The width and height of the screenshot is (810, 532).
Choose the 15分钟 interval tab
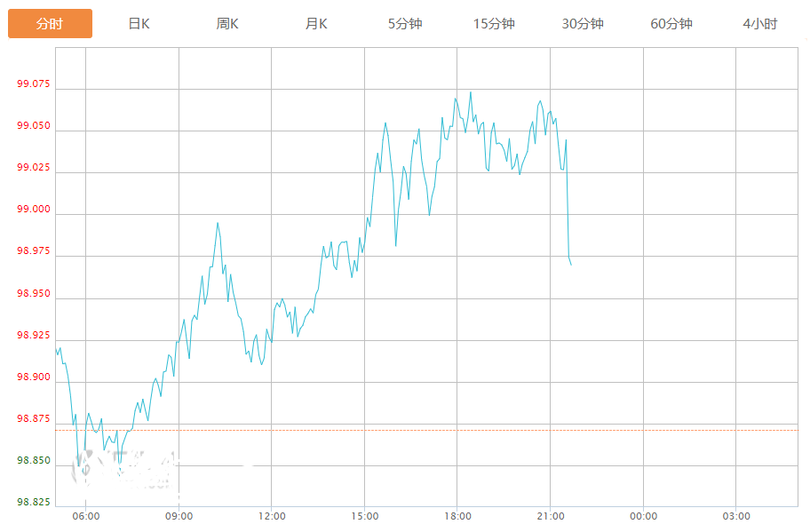(494, 24)
